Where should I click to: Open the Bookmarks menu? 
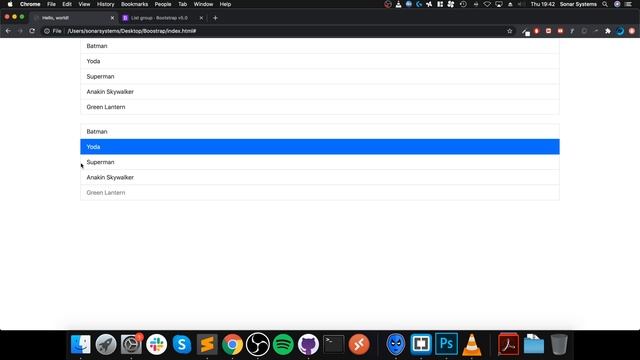point(134,4)
